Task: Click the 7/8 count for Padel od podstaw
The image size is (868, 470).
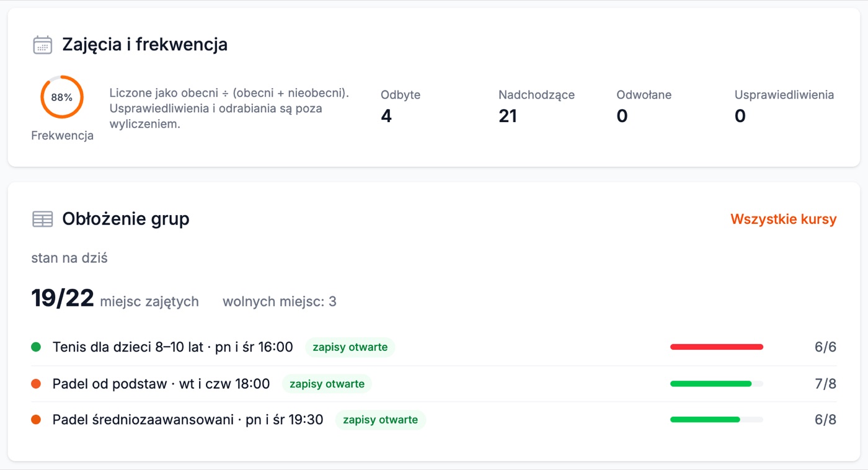Action: click(x=825, y=384)
